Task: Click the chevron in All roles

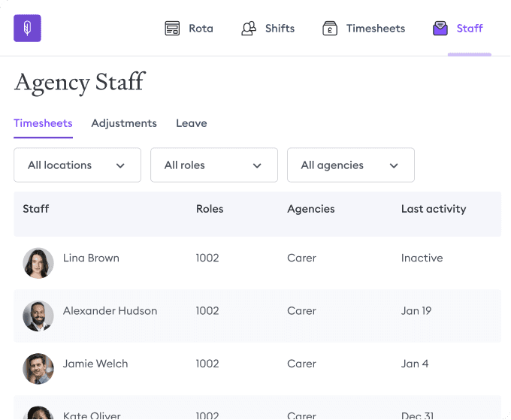Action: pyautogui.click(x=257, y=165)
